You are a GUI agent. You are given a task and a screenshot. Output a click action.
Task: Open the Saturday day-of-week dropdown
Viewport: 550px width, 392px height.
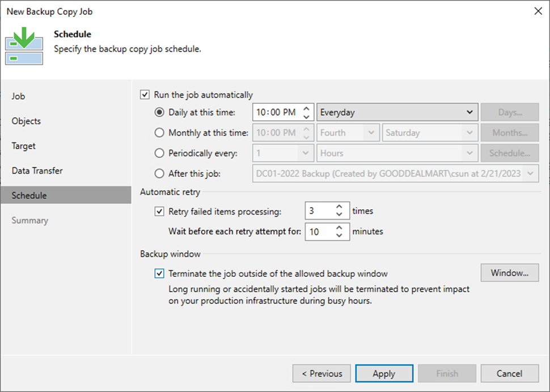point(429,132)
